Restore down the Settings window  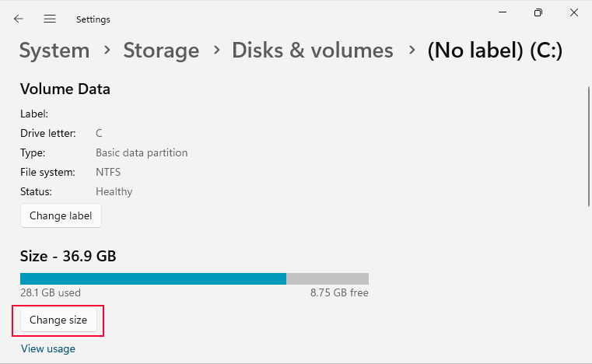(x=538, y=12)
